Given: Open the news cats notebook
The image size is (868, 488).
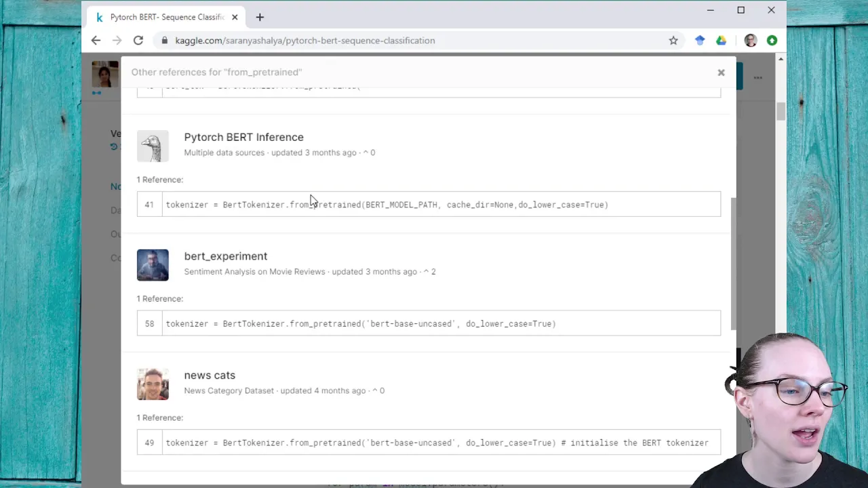Looking at the screenshot, I should click(210, 375).
